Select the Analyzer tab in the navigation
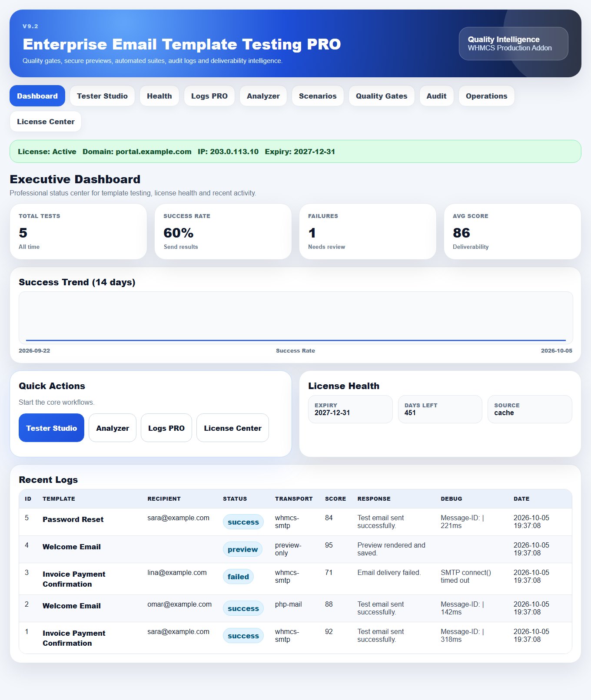This screenshot has height=700, width=591. (263, 96)
